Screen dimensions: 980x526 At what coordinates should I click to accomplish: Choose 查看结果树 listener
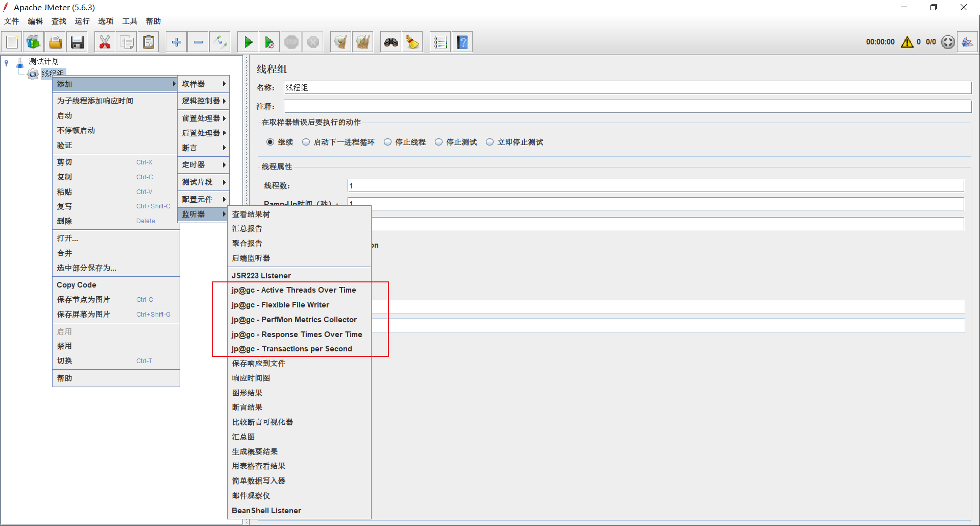(299, 214)
